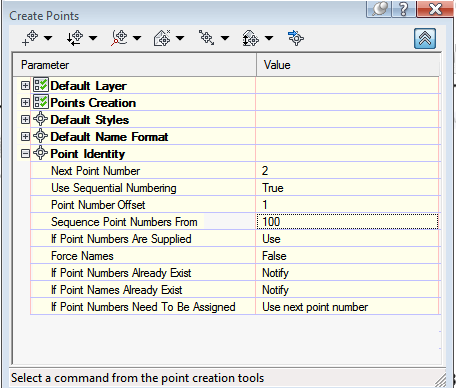The image size is (456, 388).
Task: Open Help with the question mark button
Action: (x=404, y=8)
